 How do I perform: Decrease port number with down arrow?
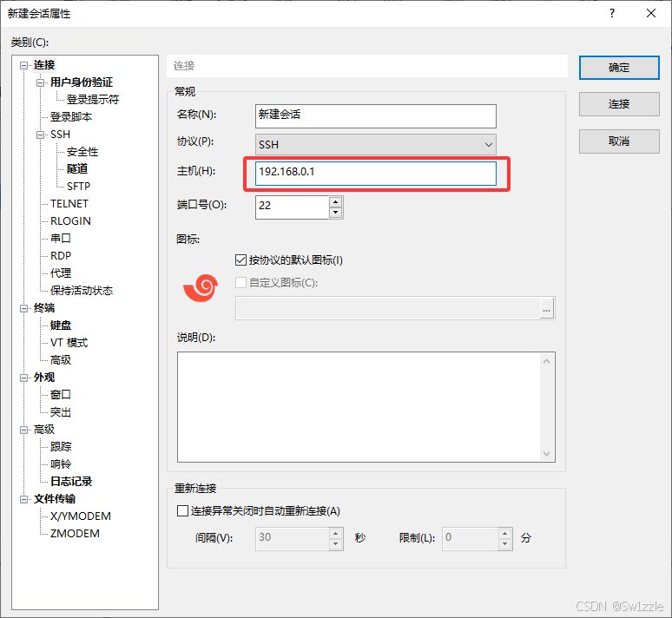(x=336, y=213)
